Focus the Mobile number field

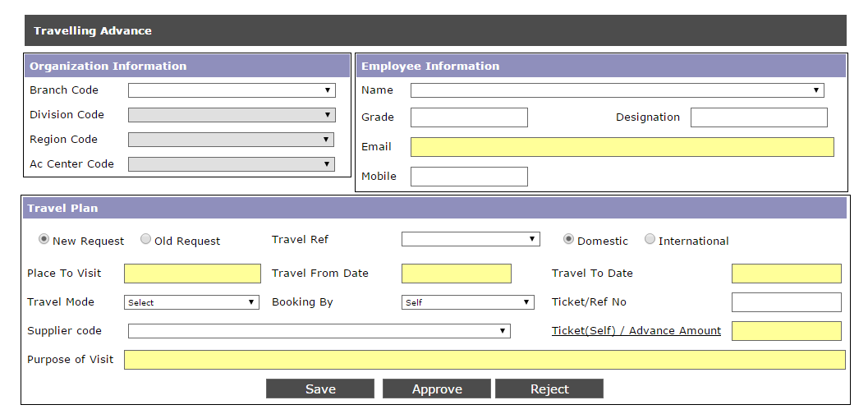469,177
